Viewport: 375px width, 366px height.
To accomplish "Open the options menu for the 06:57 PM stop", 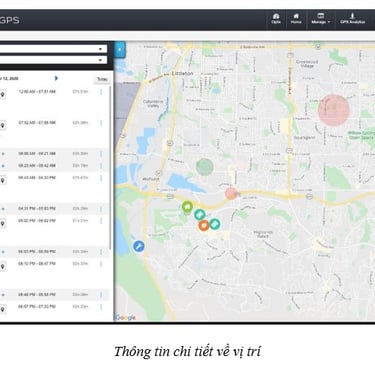I will click(101, 307).
